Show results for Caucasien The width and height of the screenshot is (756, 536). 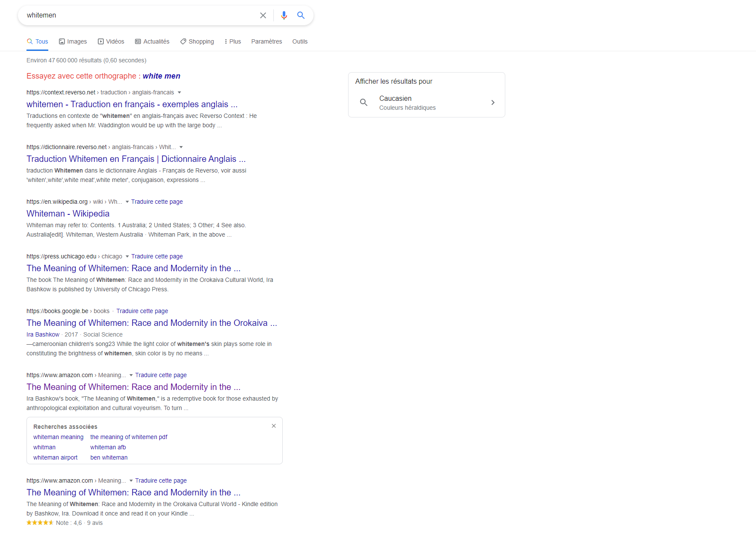pos(427,103)
